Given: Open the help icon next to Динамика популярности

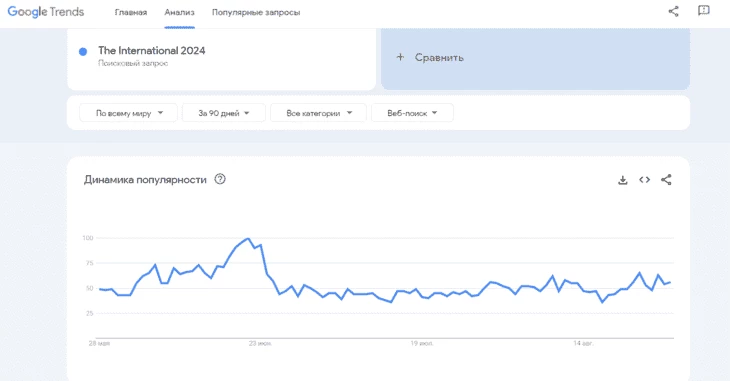Looking at the screenshot, I should click(220, 179).
